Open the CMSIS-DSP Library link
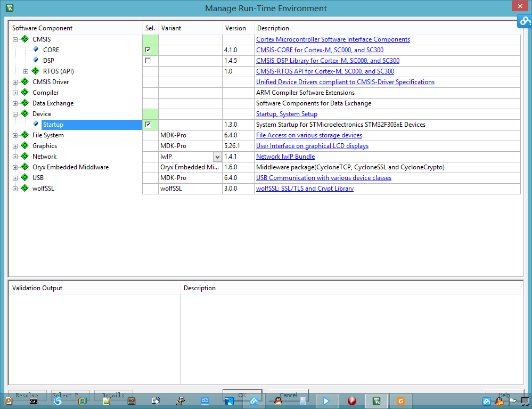This screenshot has height=409, width=532. coord(328,60)
